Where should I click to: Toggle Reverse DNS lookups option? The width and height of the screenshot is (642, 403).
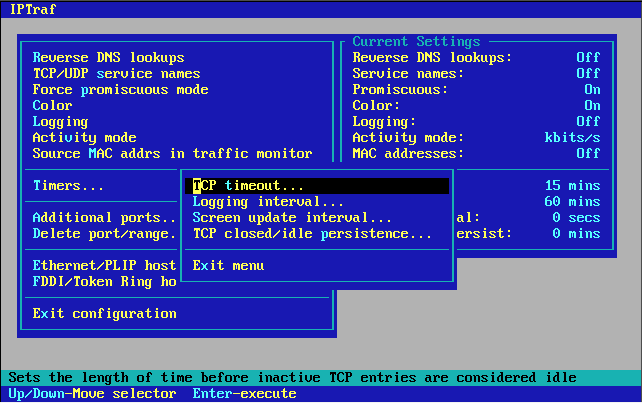click(108, 58)
